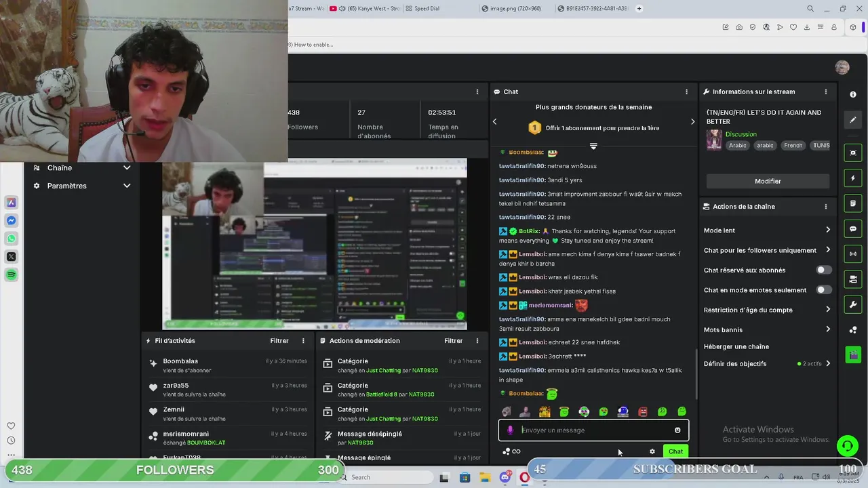Open Messenger in the Opera sidebar
The width and height of the screenshot is (868, 488).
(12, 220)
